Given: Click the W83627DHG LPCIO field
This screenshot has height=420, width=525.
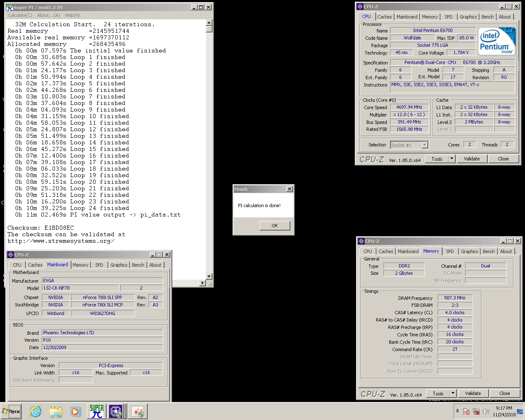Looking at the screenshot, I should point(103,313).
